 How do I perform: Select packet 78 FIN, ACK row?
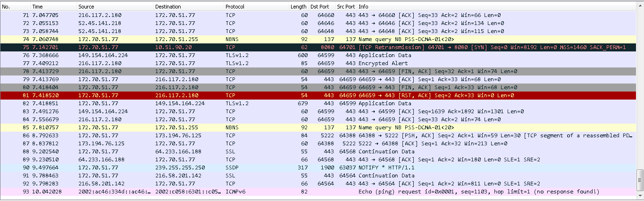tap(283, 71)
